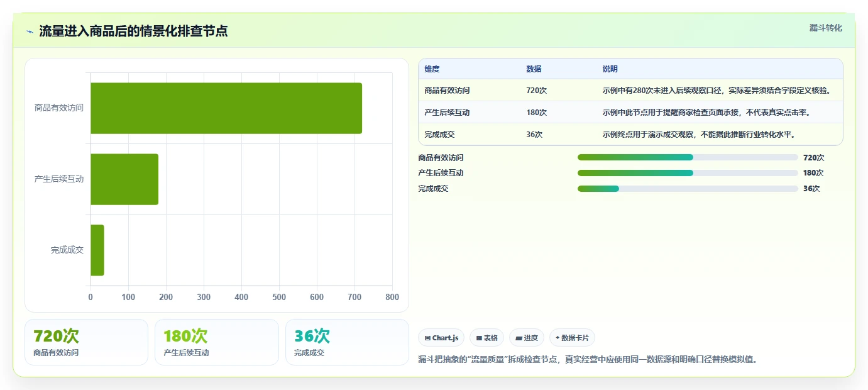Click the 完成成交 progress bar
Image resolution: width=868 pixels, height=390 pixels.
(x=688, y=189)
